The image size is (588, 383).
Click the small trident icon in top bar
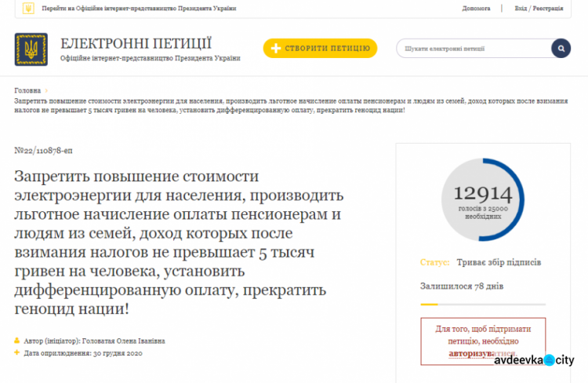click(29, 9)
